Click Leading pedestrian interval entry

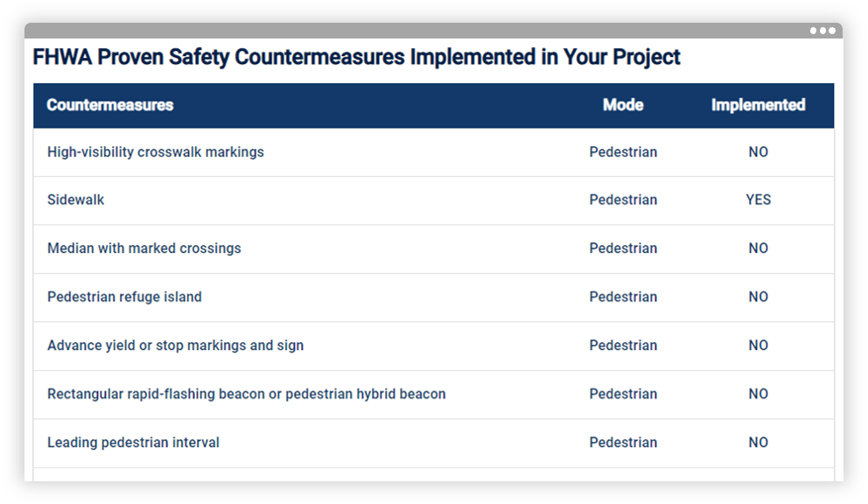point(133,443)
